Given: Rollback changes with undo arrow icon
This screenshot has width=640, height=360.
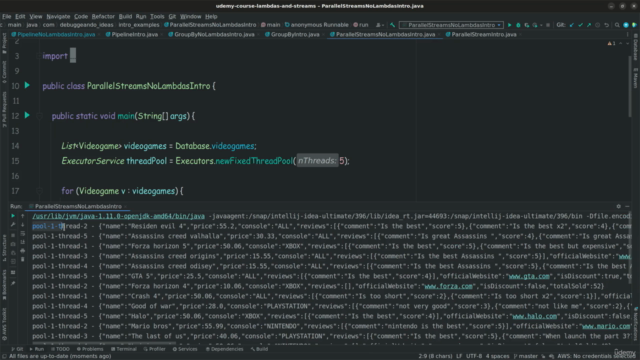Looking at the screenshot, I should pos(607,25).
